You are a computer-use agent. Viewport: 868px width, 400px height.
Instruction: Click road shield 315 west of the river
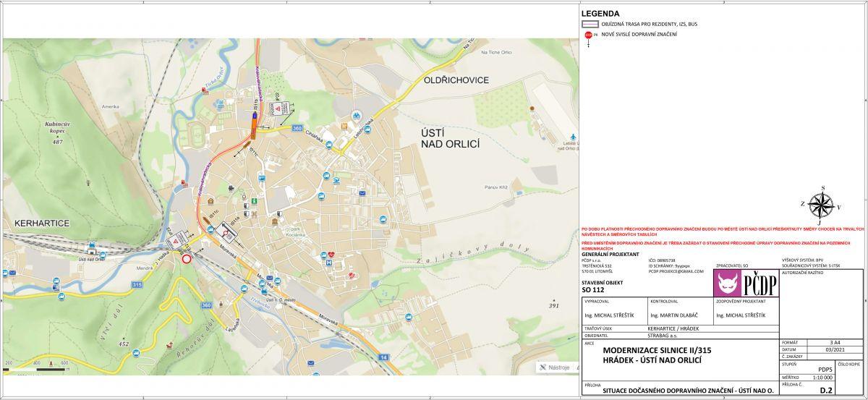pos(137,285)
